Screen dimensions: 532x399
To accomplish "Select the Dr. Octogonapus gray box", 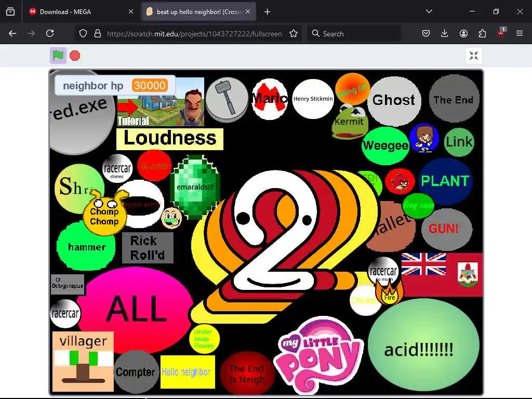I will tap(68, 284).
